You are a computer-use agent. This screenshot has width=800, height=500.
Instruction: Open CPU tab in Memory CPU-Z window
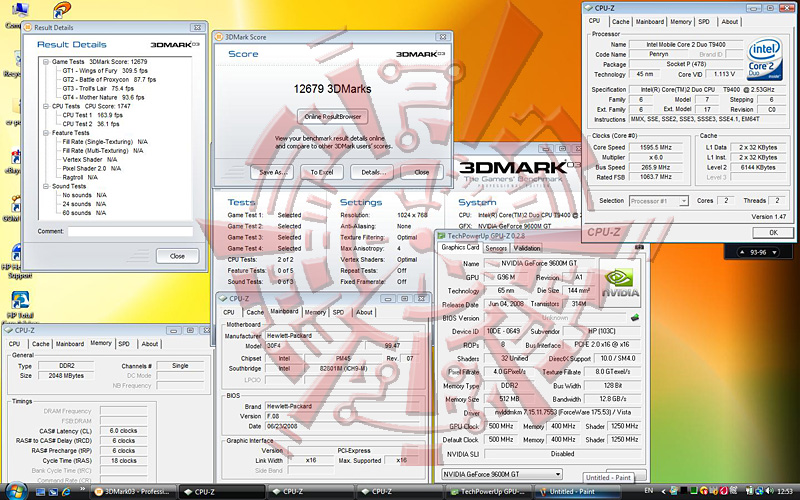pyautogui.click(x=14, y=344)
